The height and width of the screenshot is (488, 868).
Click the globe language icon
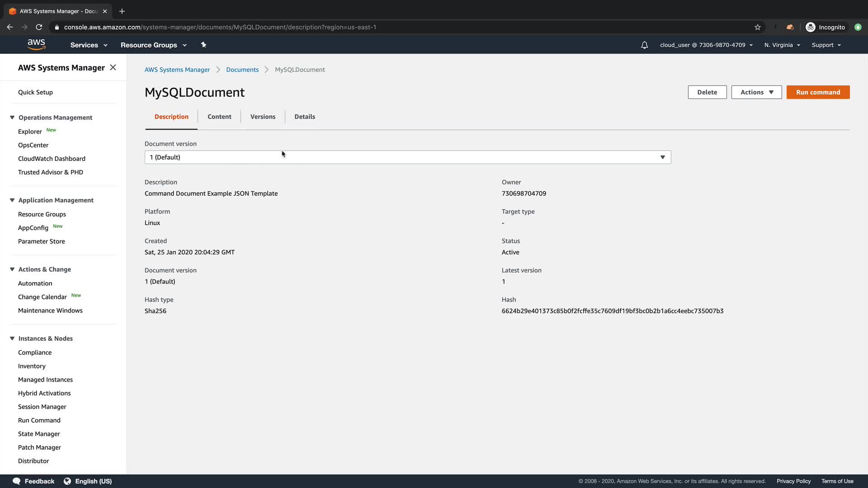[x=67, y=481]
